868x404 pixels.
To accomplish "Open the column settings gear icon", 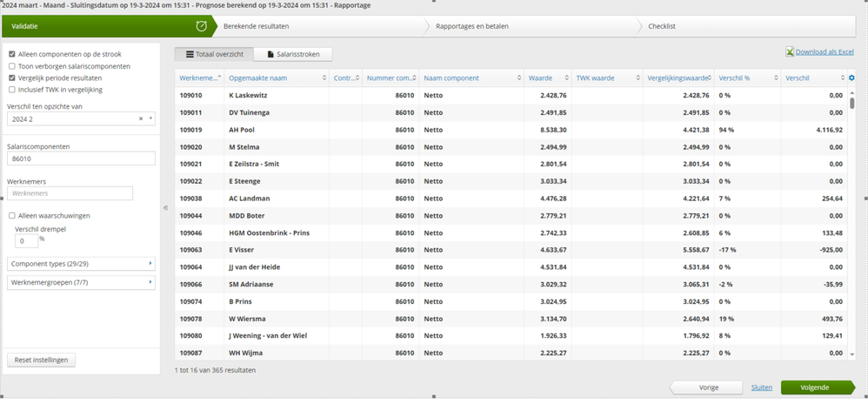I will (x=851, y=78).
